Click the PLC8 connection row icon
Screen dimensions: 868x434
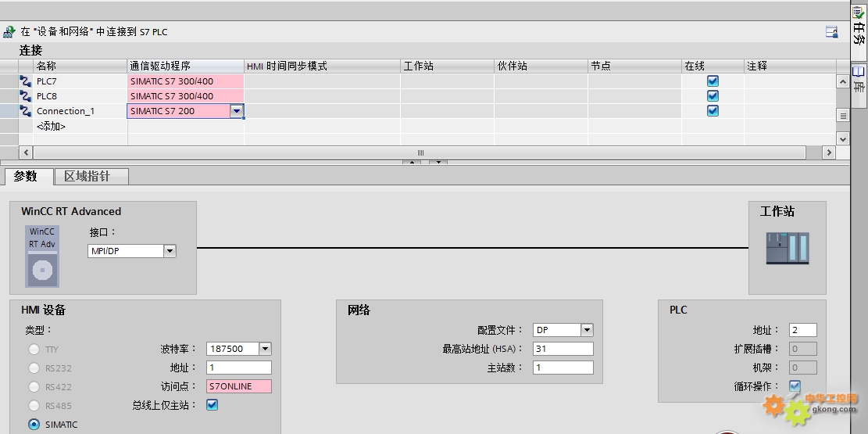[x=26, y=96]
